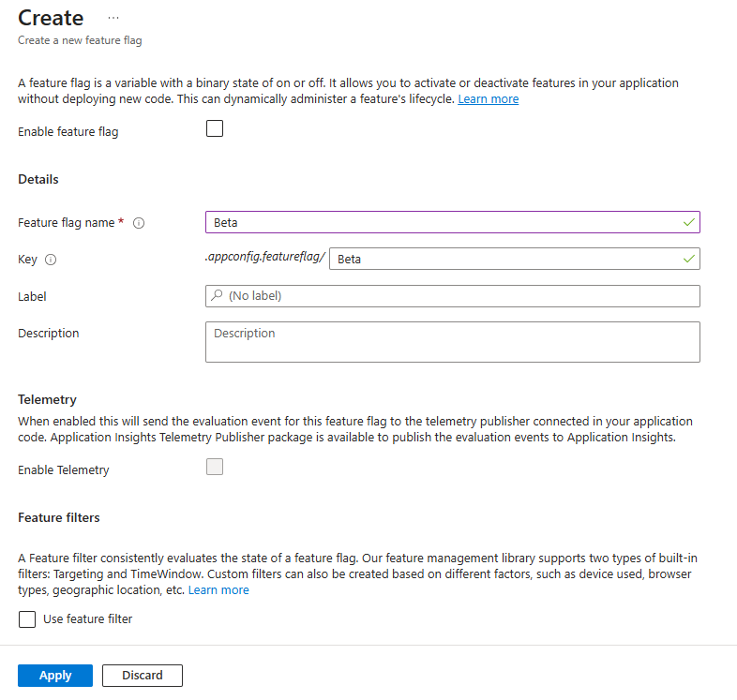The height and width of the screenshot is (700, 737).
Task: Click the search magnifier icon in Label field
Action: (x=218, y=296)
